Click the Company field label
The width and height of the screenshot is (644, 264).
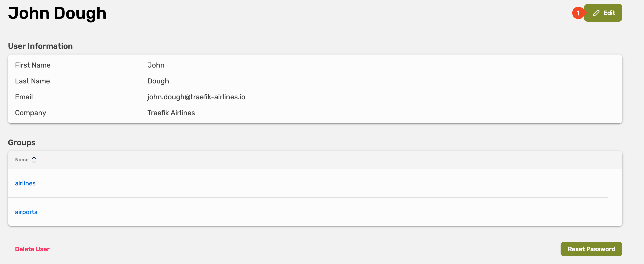point(30,113)
